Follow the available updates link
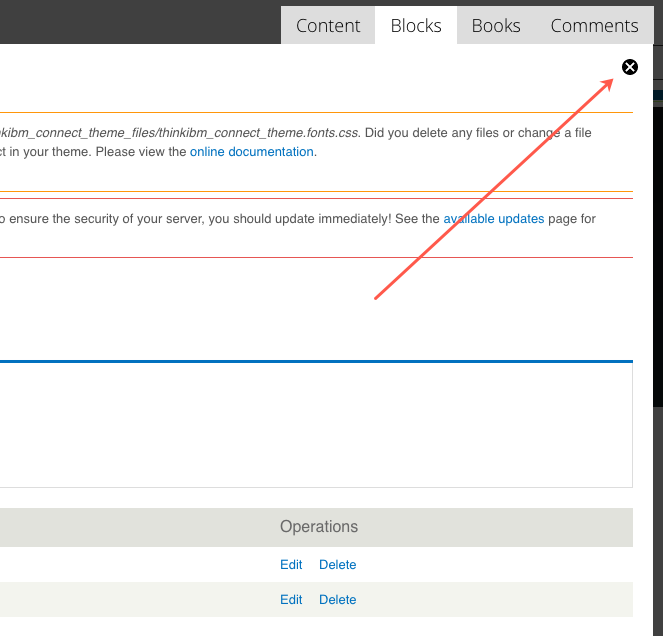The width and height of the screenshot is (663, 636). [x=493, y=219]
